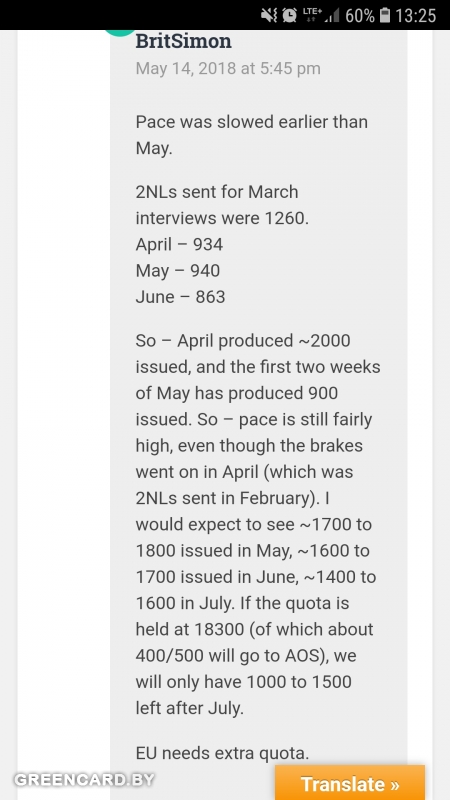Tap the alarm clock status icon

pyautogui.click(x=290, y=15)
